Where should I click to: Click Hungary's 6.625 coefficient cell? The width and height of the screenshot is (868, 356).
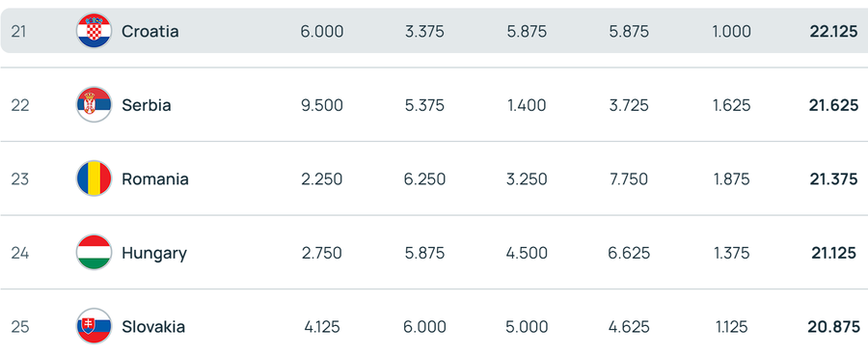tap(629, 253)
